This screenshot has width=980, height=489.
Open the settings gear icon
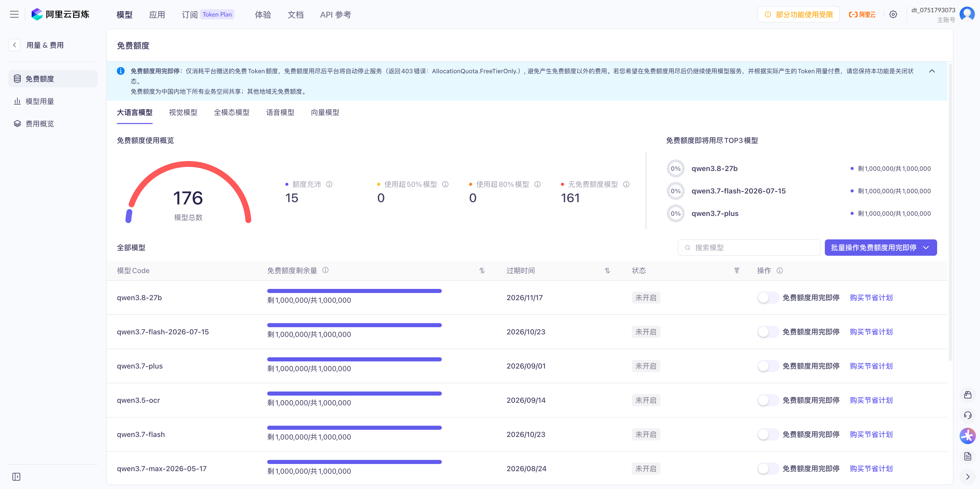pos(893,15)
